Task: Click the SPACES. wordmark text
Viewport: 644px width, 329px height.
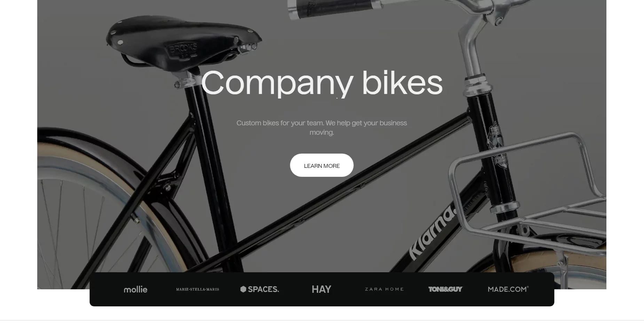Action: 264,289
